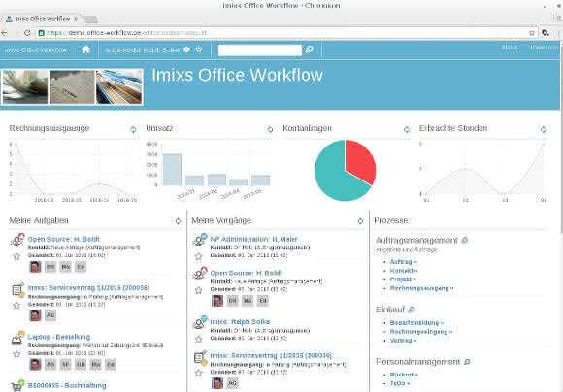This screenshot has height=392, width=563.
Task: Reload the page in the browser
Action: (27, 33)
